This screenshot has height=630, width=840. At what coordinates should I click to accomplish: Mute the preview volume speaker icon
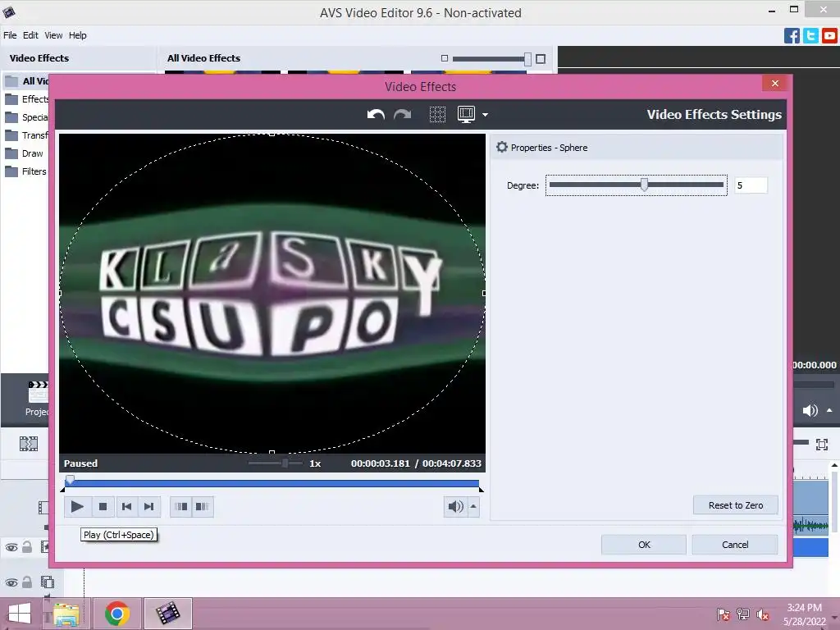click(x=455, y=506)
